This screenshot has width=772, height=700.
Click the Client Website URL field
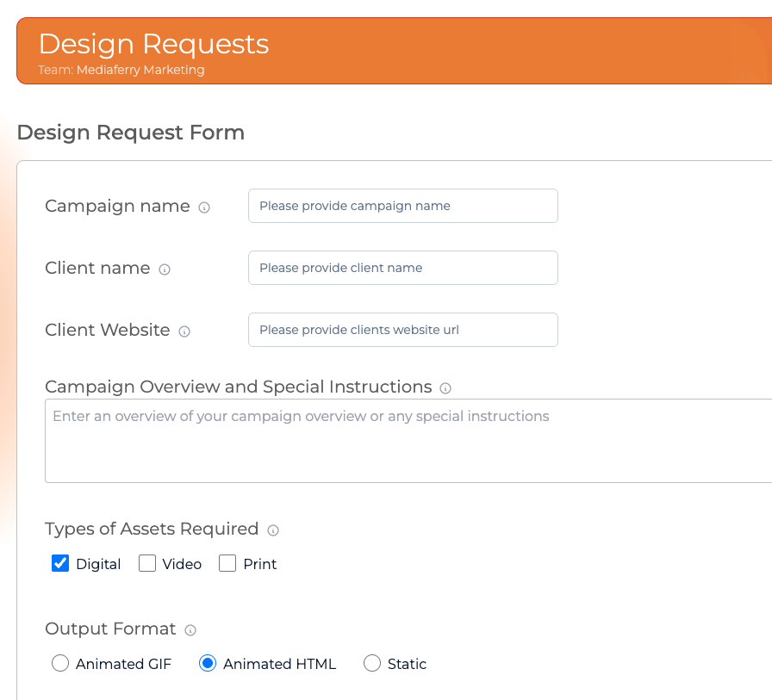point(402,330)
